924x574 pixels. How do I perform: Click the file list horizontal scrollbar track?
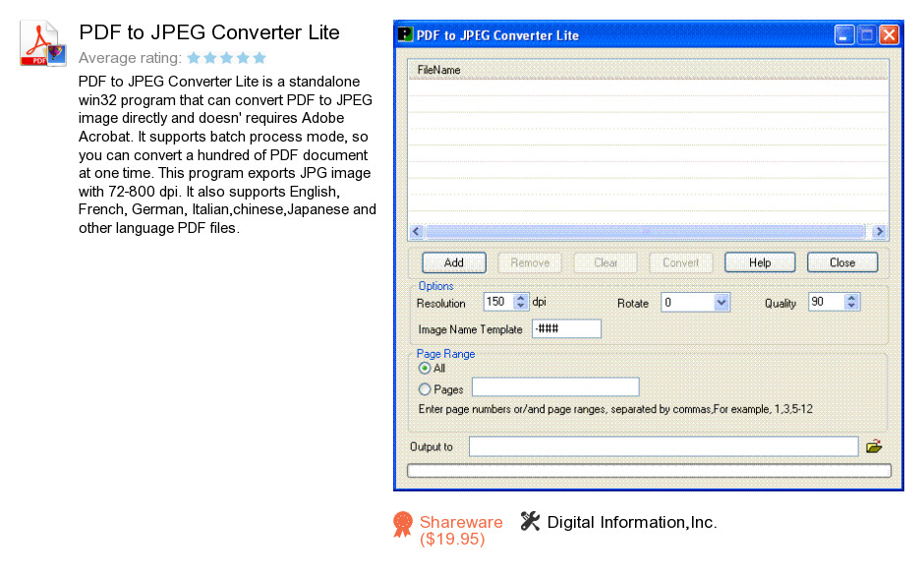[x=645, y=232]
